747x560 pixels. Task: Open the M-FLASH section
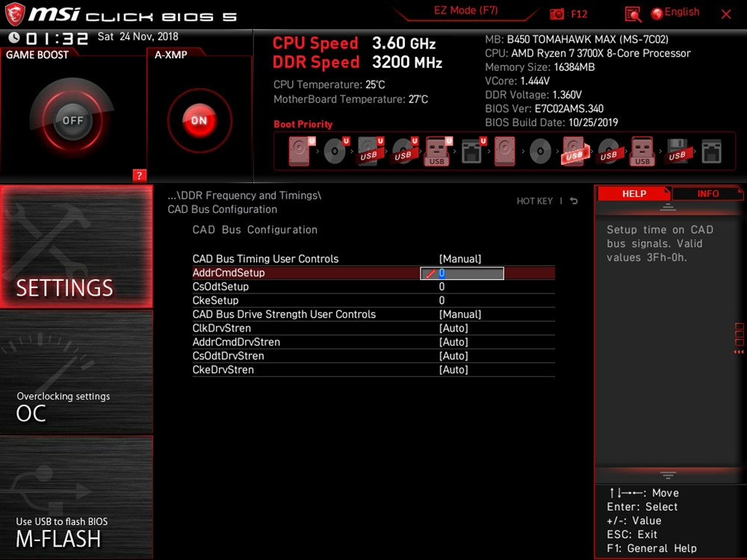76,497
